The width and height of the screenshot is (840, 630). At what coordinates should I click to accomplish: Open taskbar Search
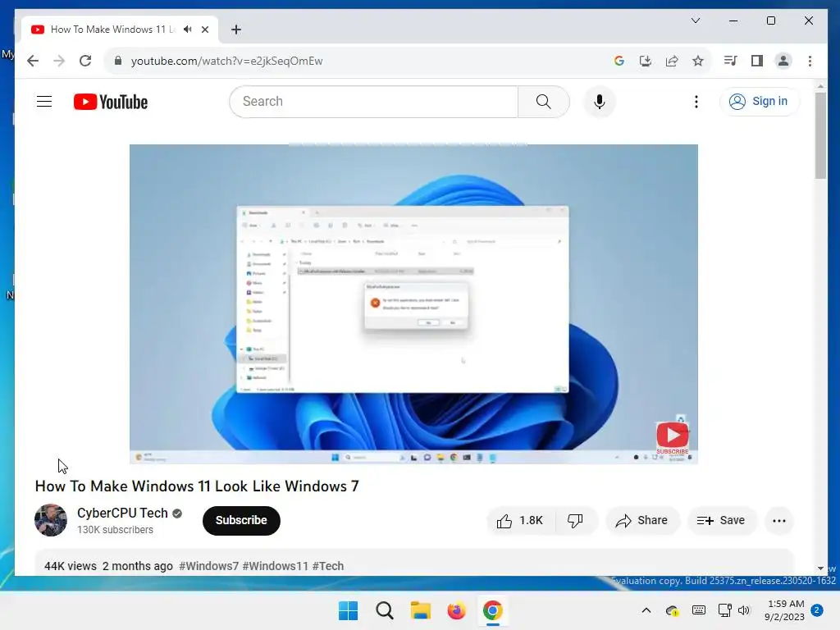click(385, 610)
